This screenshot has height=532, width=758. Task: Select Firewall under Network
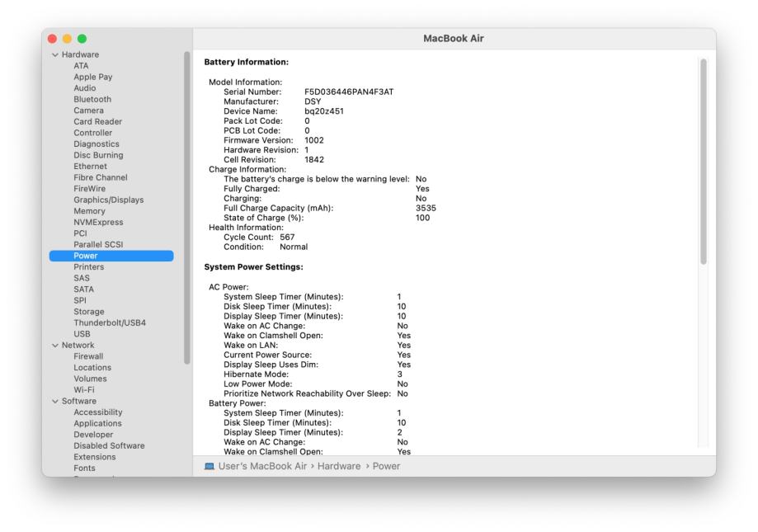click(88, 356)
